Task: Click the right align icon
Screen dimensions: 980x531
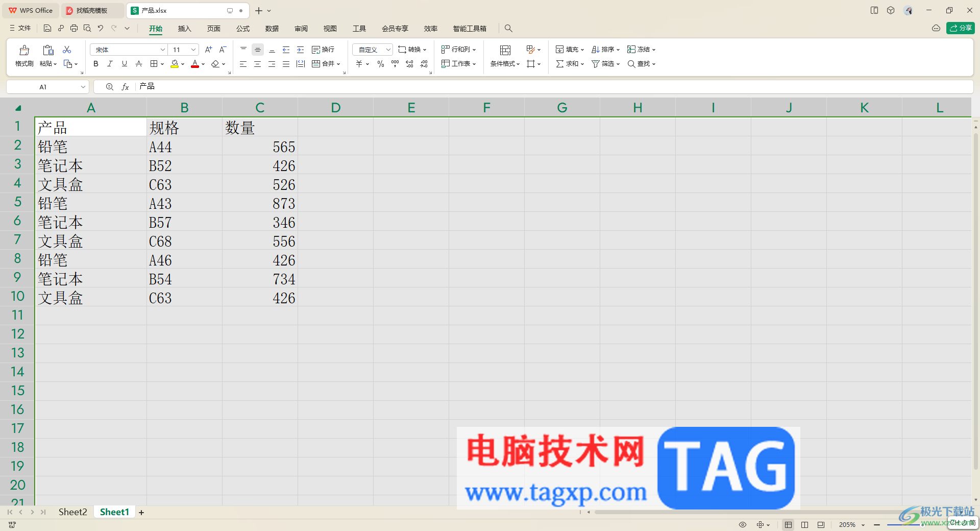Action: click(272, 64)
